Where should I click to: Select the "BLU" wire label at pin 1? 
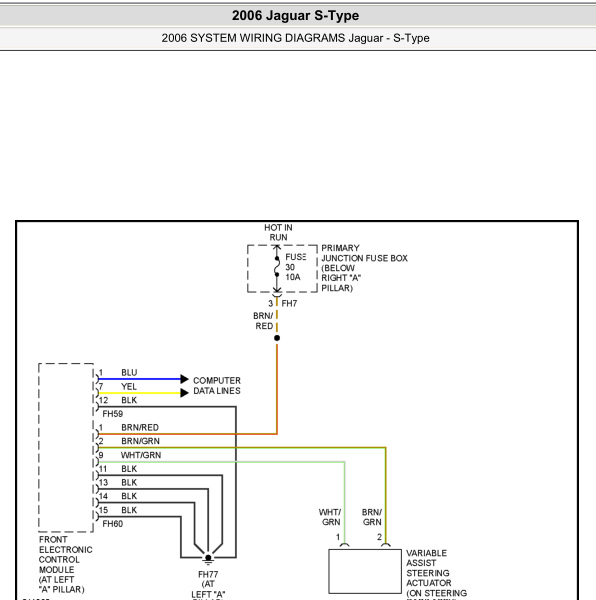[x=129, y=373]
